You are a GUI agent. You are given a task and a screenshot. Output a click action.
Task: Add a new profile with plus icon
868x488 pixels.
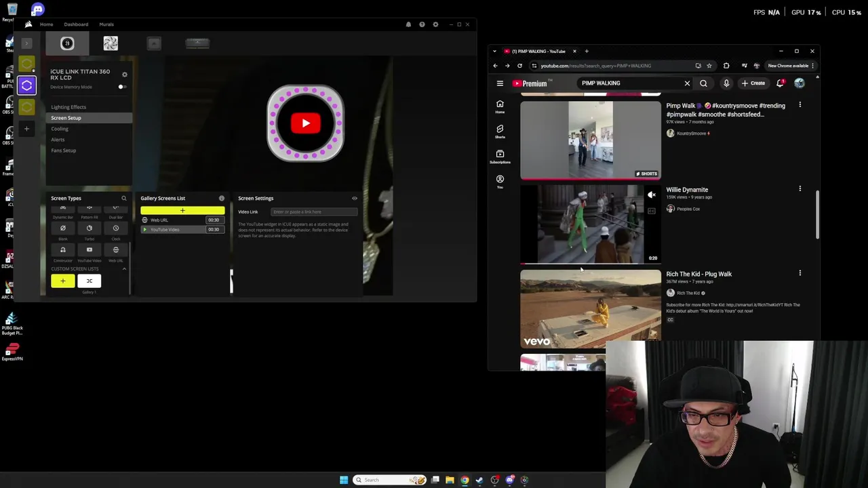coord(26,129)
